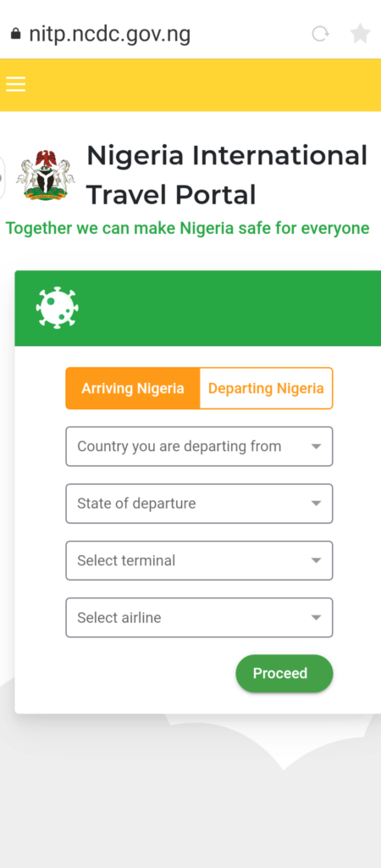
Task: Select the Arriving Nigeria tab
Action: [x=133, y=388]
